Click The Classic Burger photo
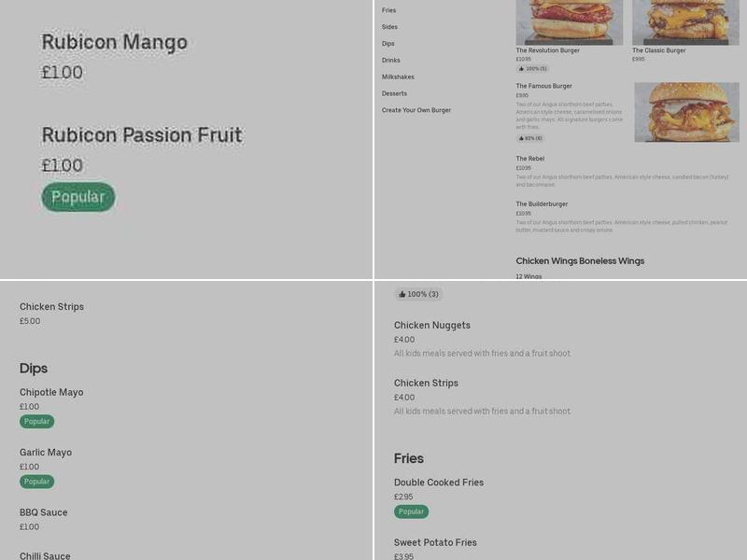Screen dimensions: 747x560 pos(682,19)
